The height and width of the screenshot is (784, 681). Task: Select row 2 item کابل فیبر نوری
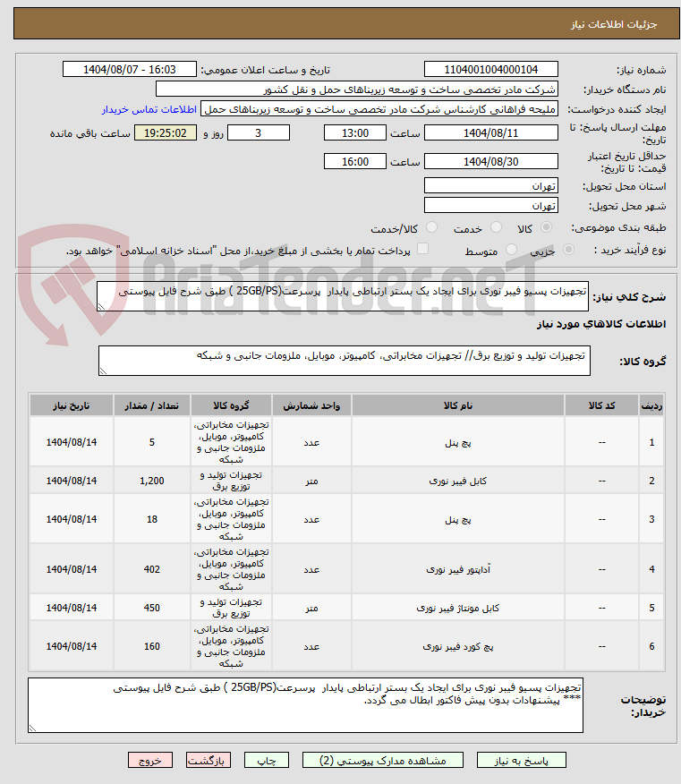tap(458, 481)
